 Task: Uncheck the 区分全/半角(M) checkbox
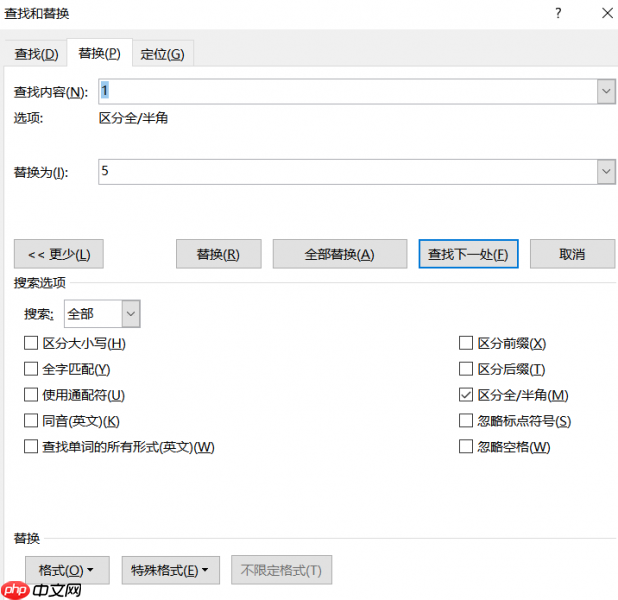(466, 395)
